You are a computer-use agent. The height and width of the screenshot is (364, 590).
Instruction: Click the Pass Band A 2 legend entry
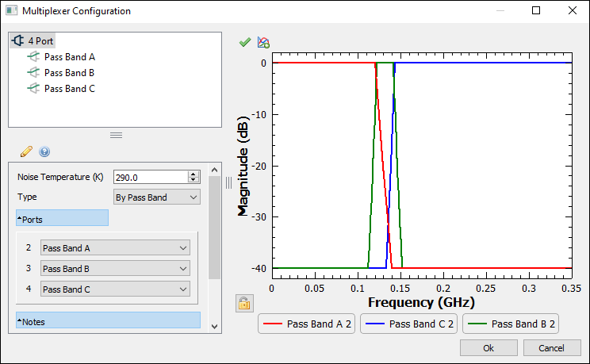coord(306,324)
